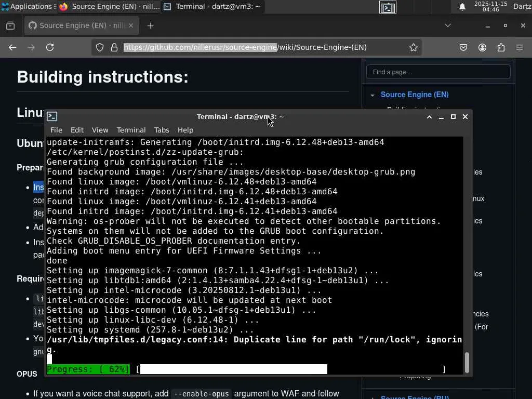Click the terminal vertical scrollbar thumb

467,362
